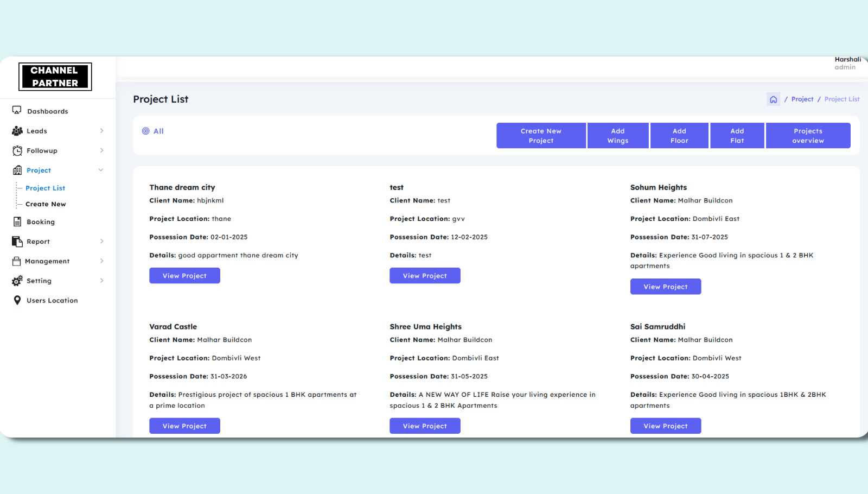Select Project List in sidebar submenu
Image resolution: width=868 pixels, height=494 pixels.
[45, 188]
